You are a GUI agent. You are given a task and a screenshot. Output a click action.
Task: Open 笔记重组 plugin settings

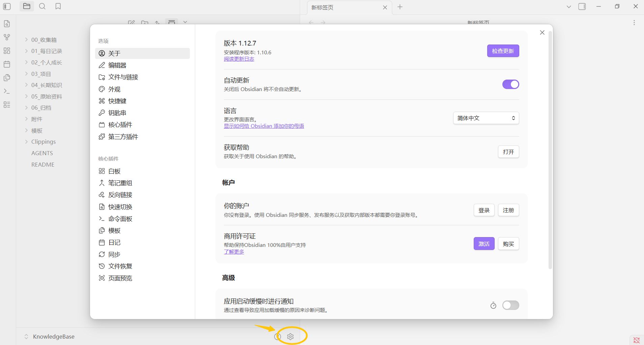pos(142,183)
